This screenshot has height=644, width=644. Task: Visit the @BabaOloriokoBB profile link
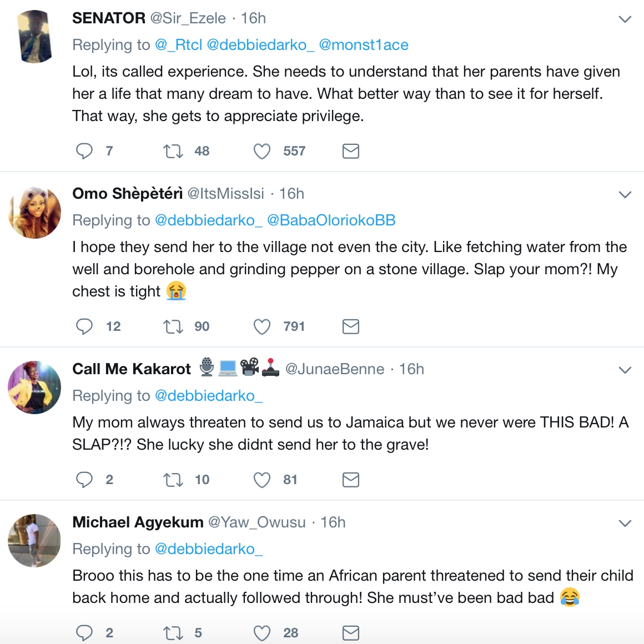pyautogui.click(x=331, y=220)
